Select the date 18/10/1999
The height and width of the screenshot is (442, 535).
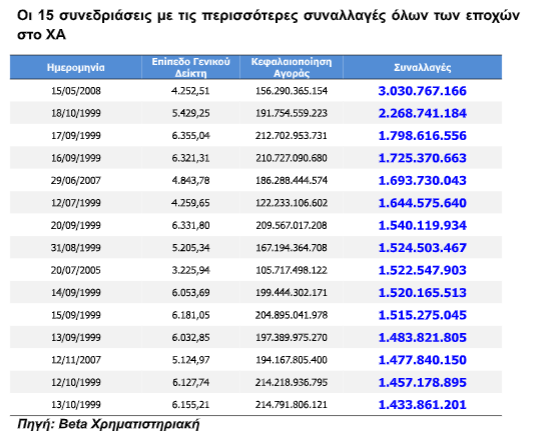coord(76,113)
